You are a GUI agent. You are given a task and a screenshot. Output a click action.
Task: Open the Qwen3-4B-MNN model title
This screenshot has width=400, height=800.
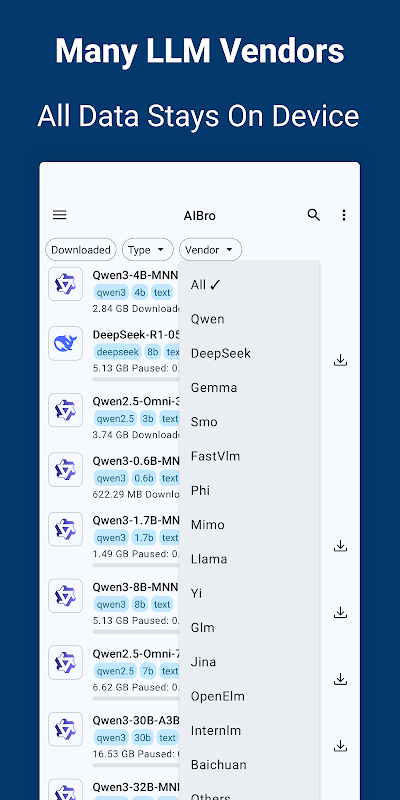(135, 275)
